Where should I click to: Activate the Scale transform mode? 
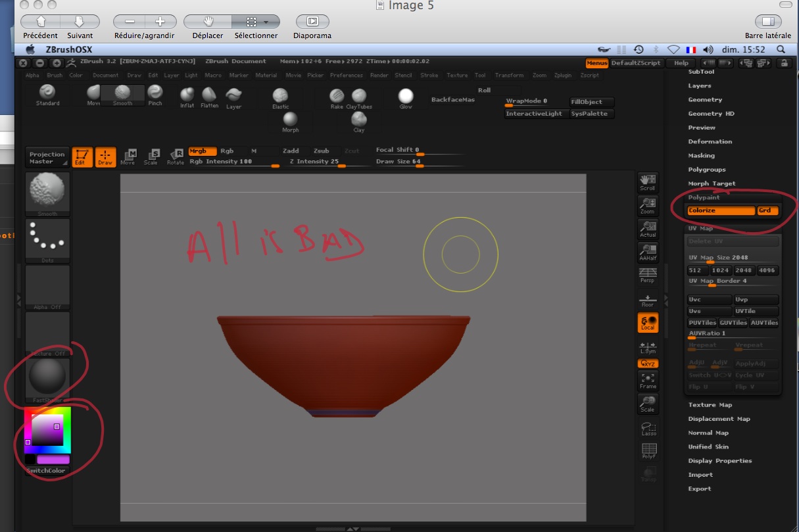pyautogui.click(x=151, y=157)
